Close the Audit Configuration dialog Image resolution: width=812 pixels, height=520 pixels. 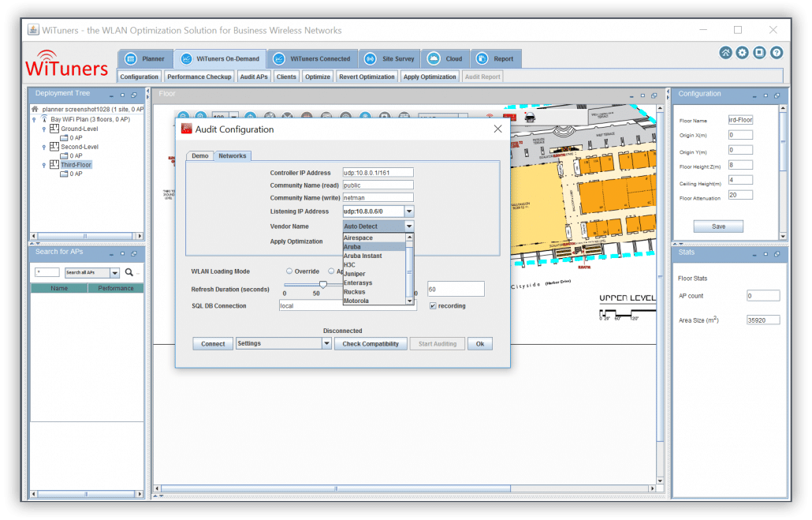[497, 129]
